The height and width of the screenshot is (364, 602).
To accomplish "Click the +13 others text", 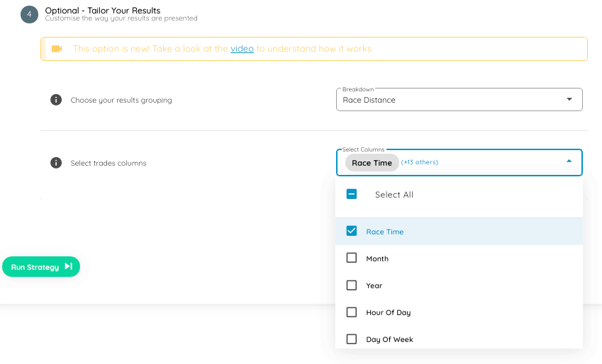I will tap(420, 162).
